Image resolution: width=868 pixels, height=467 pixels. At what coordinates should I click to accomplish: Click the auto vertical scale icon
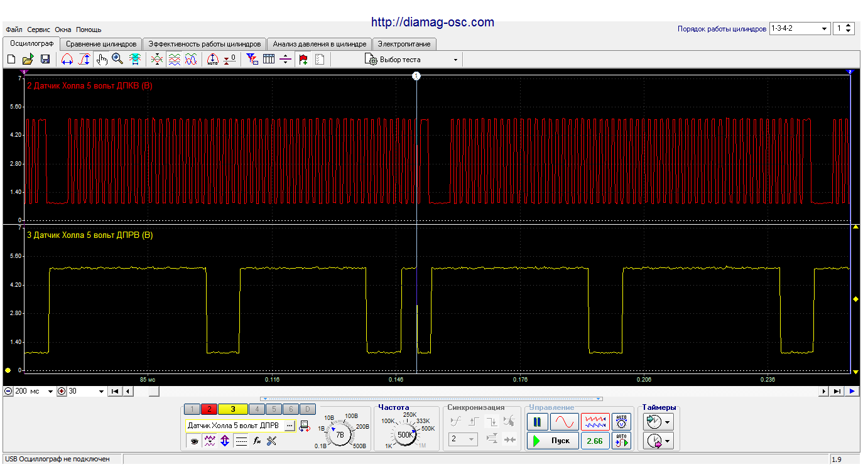click(x=212, y=60)
